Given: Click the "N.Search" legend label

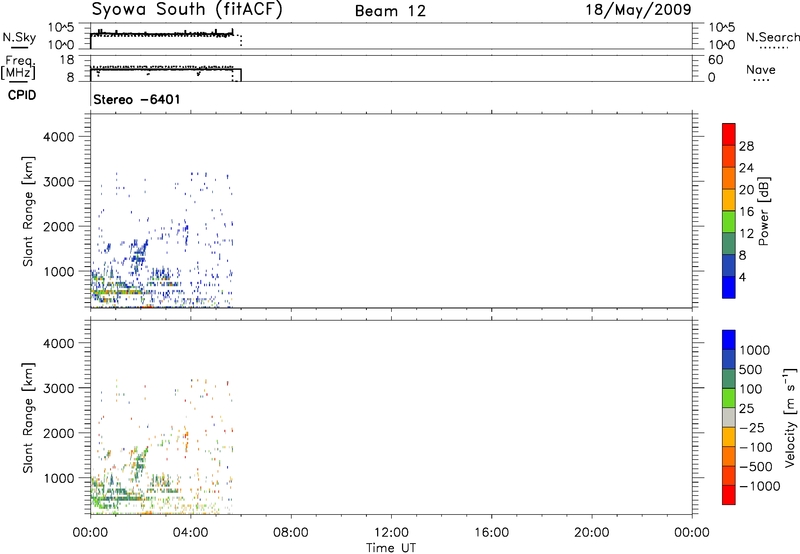Looking at the screenshot, I should coord(773,37).
